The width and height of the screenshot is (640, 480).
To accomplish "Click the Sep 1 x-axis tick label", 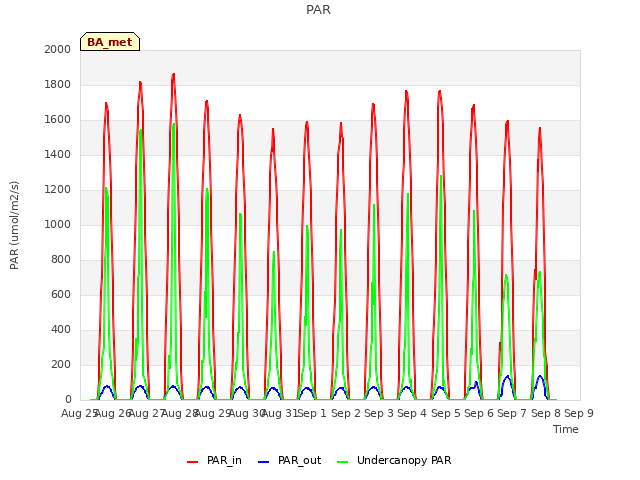I will (312, 413).
